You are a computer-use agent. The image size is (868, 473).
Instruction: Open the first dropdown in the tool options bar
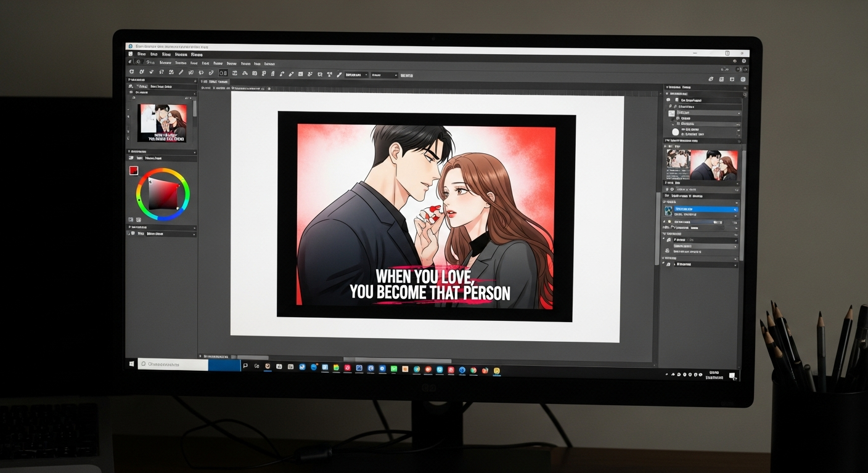356,75
